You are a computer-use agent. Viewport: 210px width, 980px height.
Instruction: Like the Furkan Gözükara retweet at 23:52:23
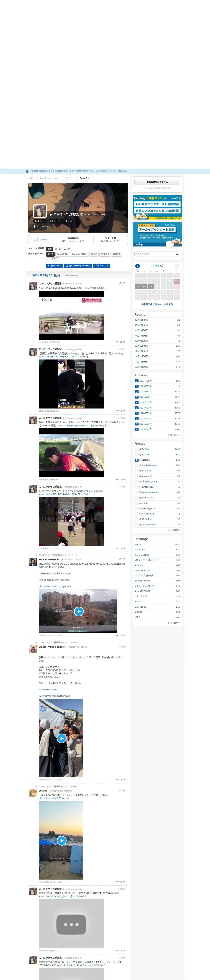click(124, 636)
